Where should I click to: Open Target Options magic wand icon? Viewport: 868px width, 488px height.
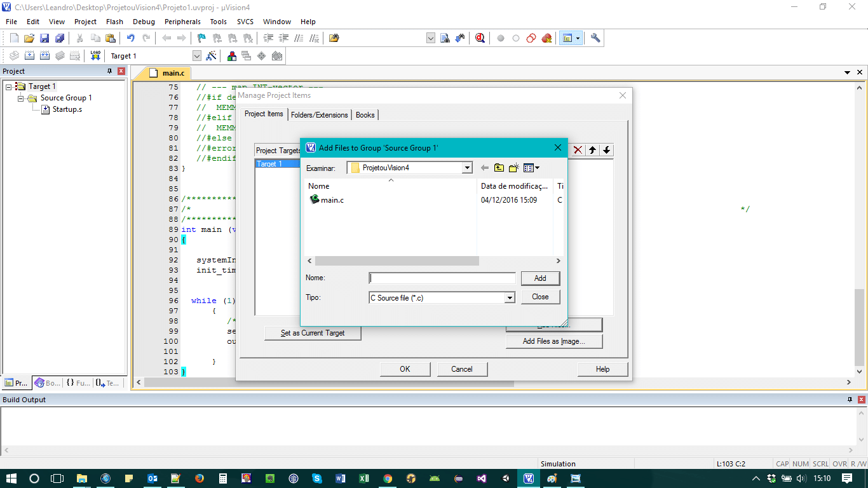click(x=212, y=56)
